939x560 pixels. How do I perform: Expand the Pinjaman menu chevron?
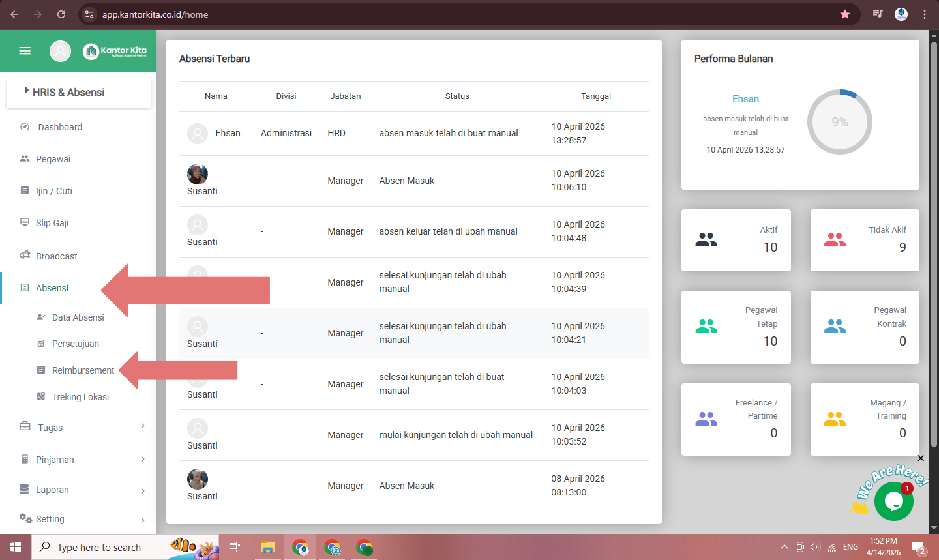(x=143, y=459)
